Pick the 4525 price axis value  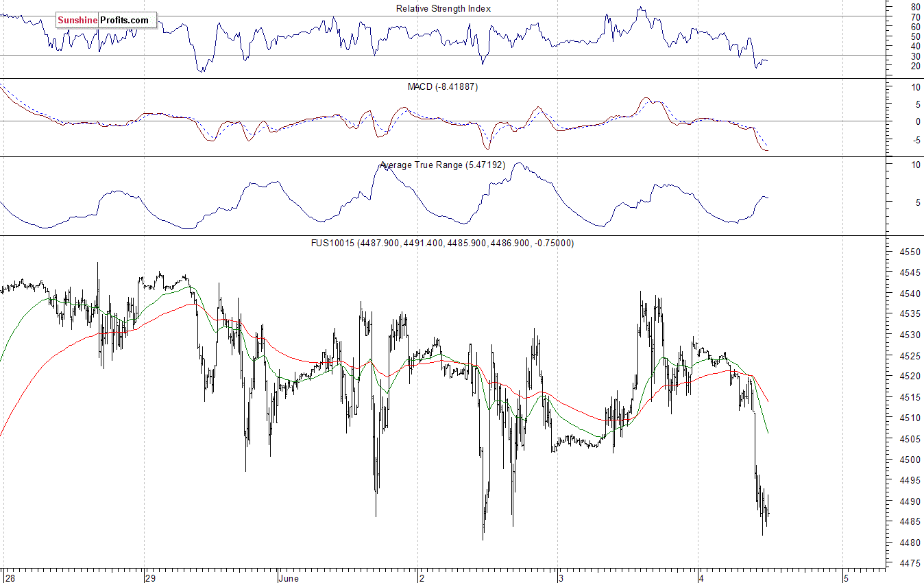pyautogui.click(x=910, y=356)
